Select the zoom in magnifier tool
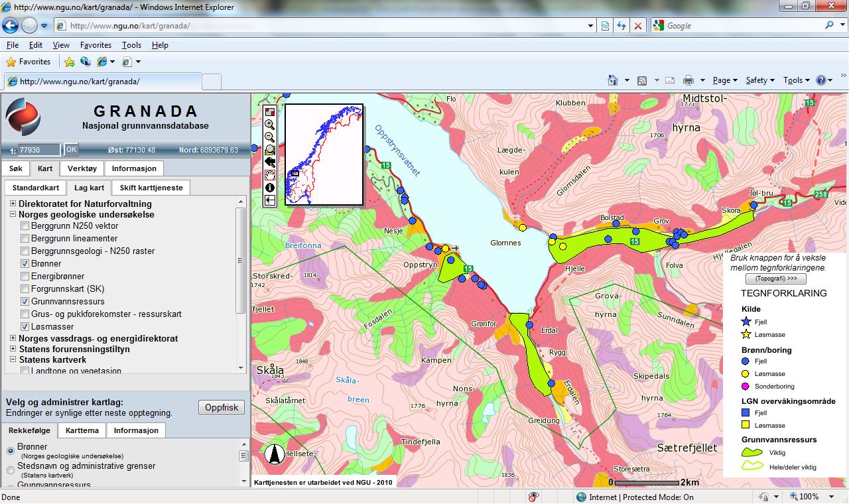 [x=270, y=124]
